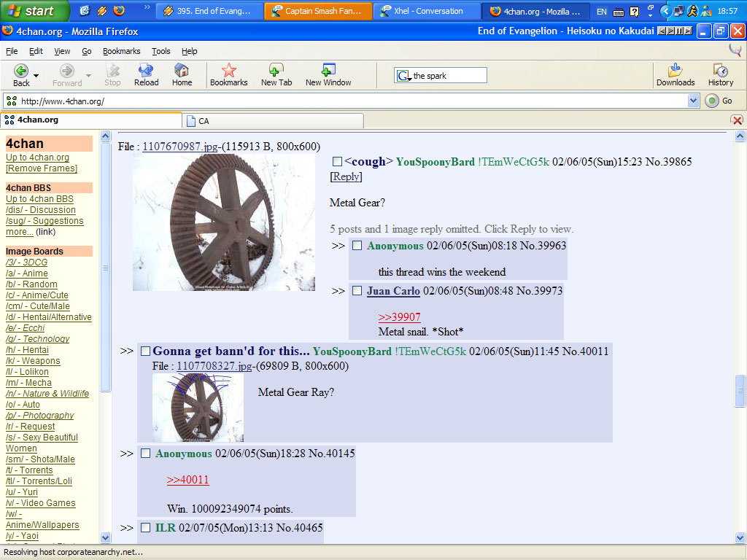The width and height of the screenshot is (747, 560).
Task: Check the box on YouSpoonyBard's post No.39865
Action: click(x=336, y=161)
